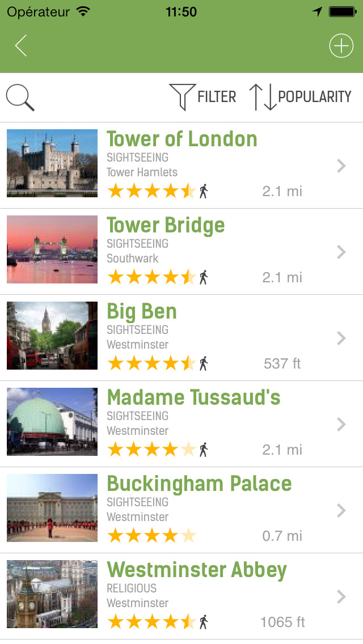363x644 pixels.
Task: Tap the Buckingham Palace photo
Action: tap(52, 508)
